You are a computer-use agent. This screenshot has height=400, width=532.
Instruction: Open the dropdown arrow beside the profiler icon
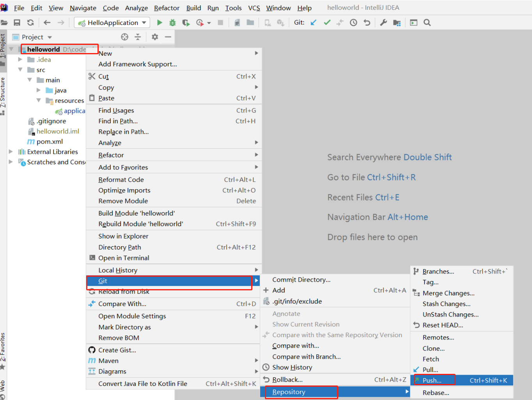pos(209,23)
